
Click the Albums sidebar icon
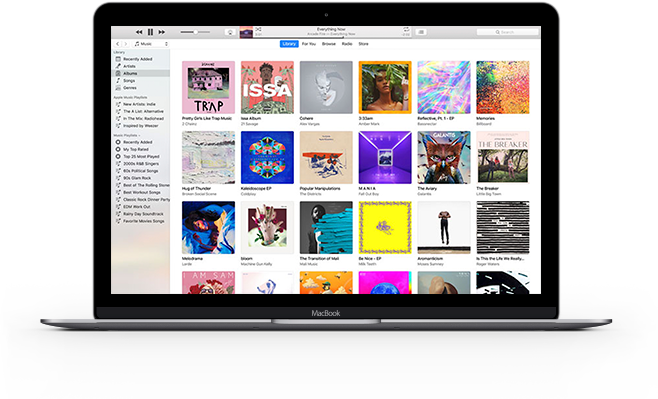tap(118, 73)
